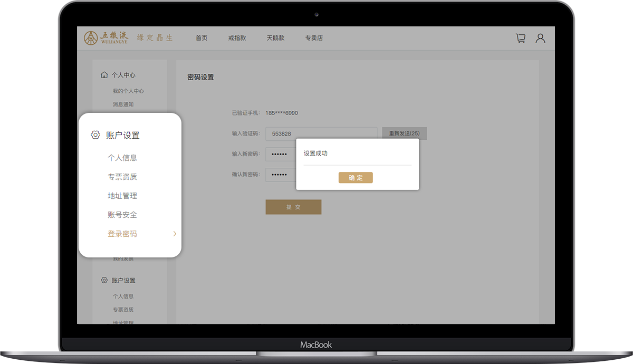Viewport: 633px width, 364px height.
Task: Click the 个人中心 sidebar heading
Action: coord(123,75)
